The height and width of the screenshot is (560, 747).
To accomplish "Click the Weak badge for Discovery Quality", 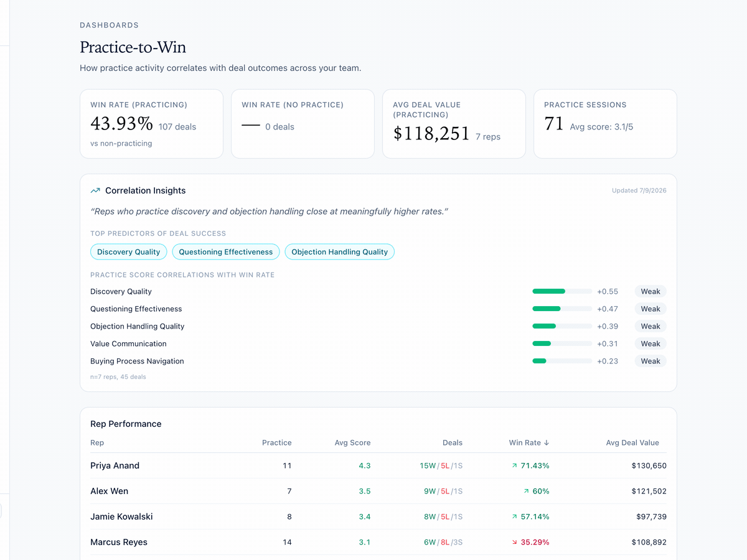I will (x=651, y=291).
